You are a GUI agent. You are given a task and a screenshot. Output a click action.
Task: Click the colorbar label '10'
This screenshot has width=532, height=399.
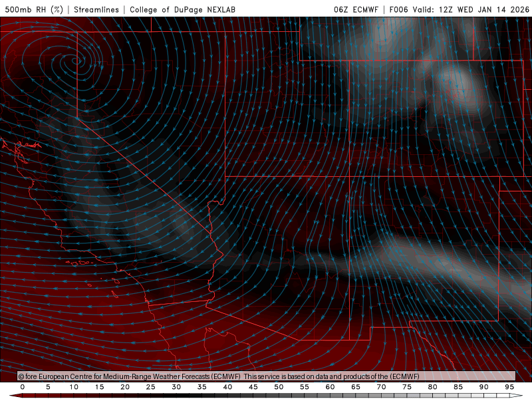(x=74, y=387)
